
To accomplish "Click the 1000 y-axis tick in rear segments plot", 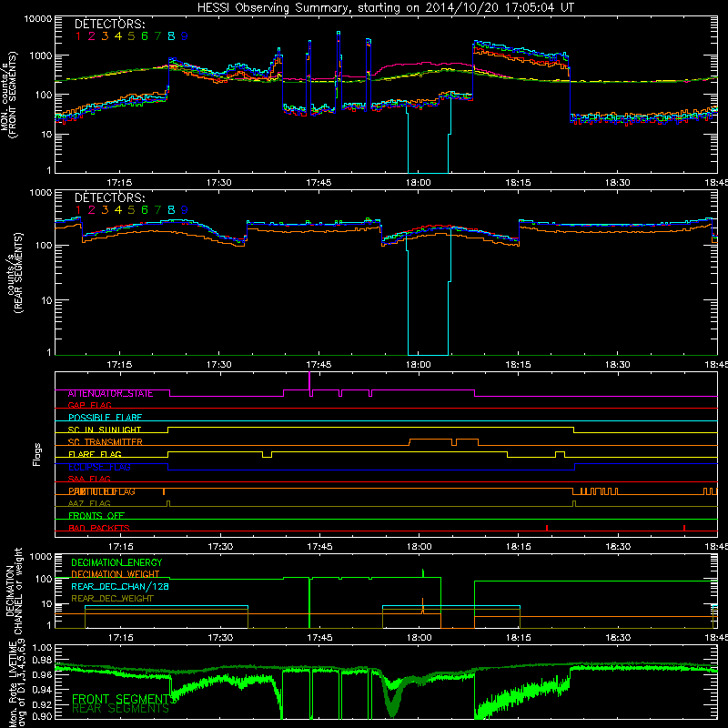I will pos(41,192).
